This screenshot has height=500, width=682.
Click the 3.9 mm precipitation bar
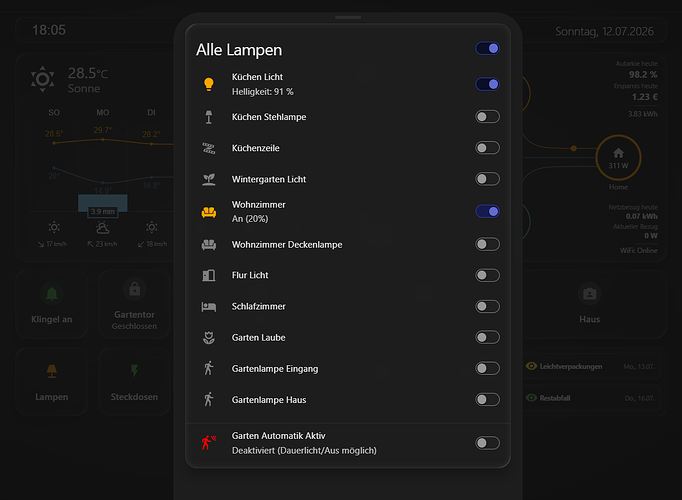[x=103, y=203]
